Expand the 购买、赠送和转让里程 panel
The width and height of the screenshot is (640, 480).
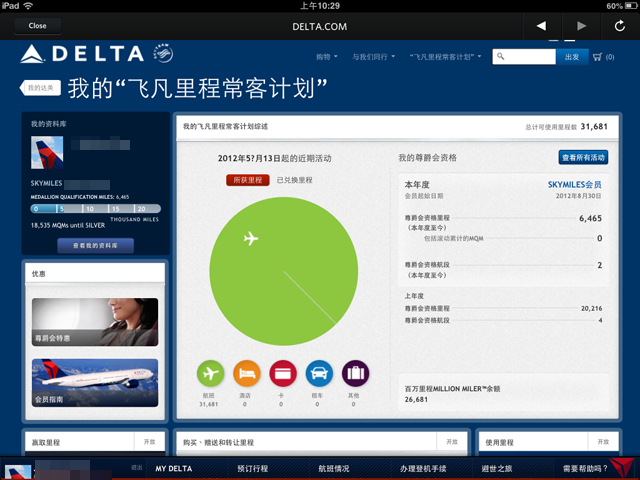pyautogui.click(x=451, y=442)
